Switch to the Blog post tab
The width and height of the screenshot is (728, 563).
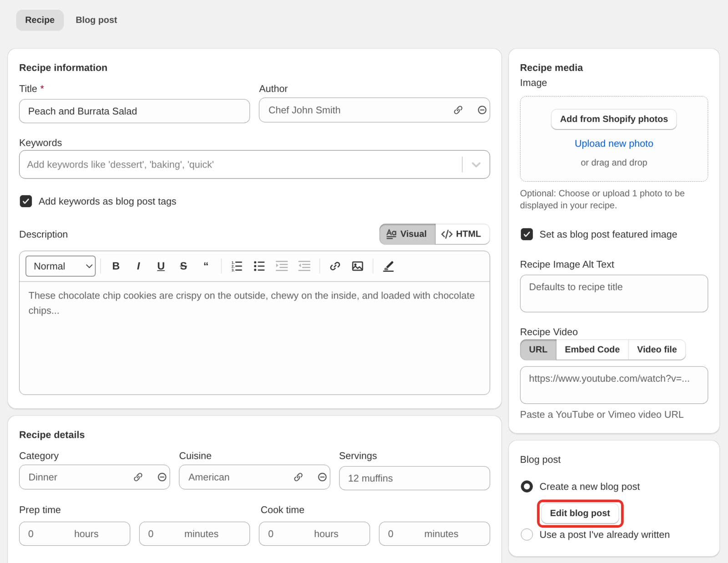coord(96,20)
